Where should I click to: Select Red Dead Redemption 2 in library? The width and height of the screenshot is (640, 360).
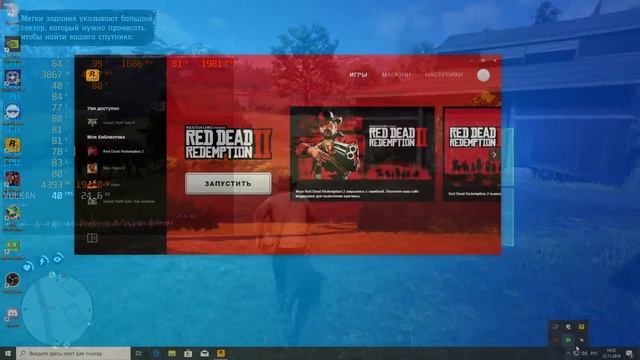[x=116, y=151]
